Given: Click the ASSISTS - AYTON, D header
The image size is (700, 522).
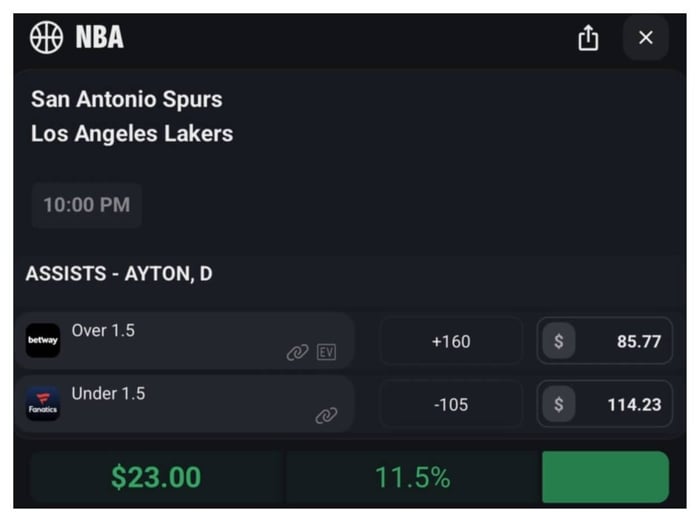Looking at the screenshot, I should [x=119, y=274].
